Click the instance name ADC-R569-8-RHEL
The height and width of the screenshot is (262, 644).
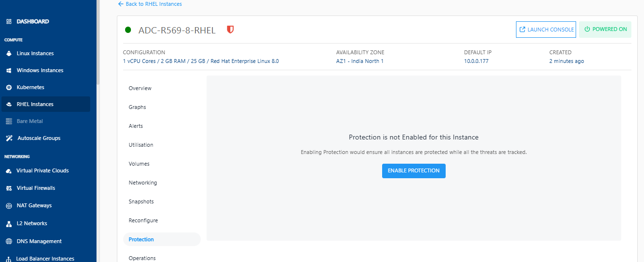coord(177,30)
